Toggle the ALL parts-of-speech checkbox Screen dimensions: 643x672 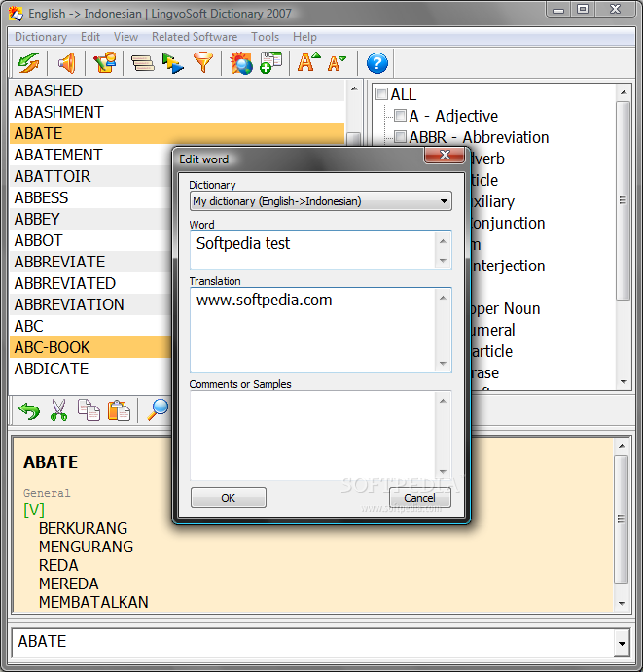tap(381, 94)
